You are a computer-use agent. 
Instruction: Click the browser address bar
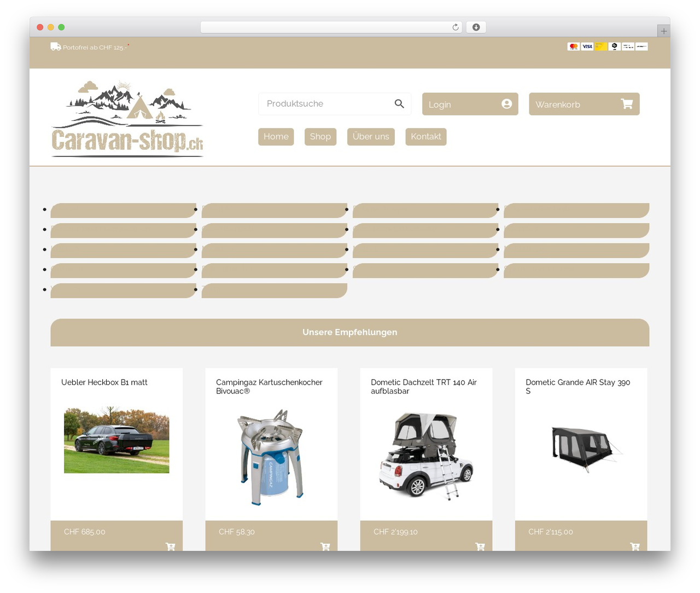[331, 27]
